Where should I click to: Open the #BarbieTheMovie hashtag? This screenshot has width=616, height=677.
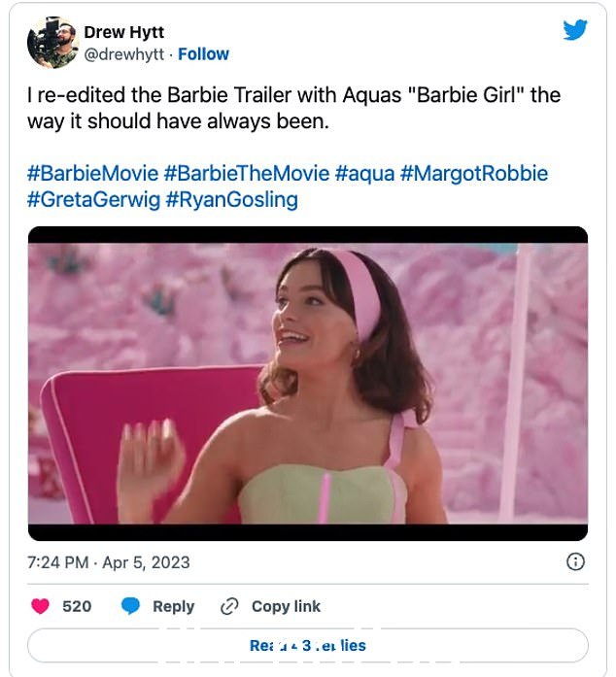(x=247, y=174)
